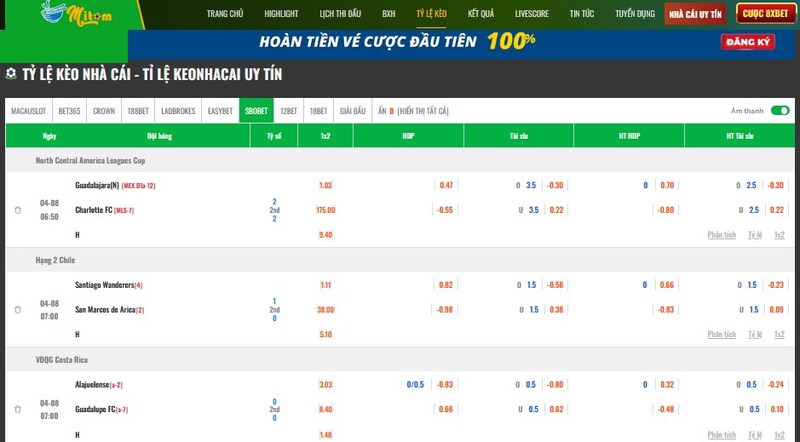Switch to the MACAUSLOT tab
Image resolution: width=800 pixels, height=442 pixels.
tap(29, 111)
